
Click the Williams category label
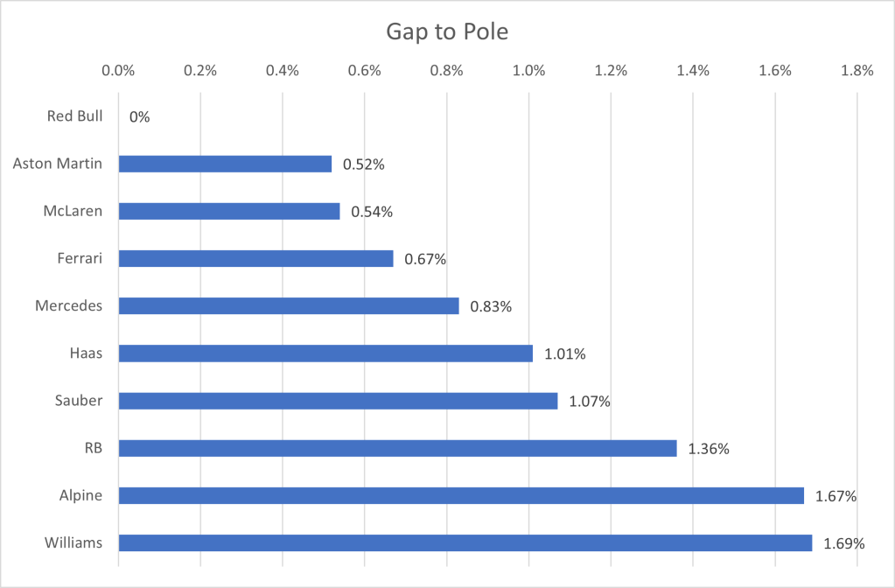click(x=75, y=543)
